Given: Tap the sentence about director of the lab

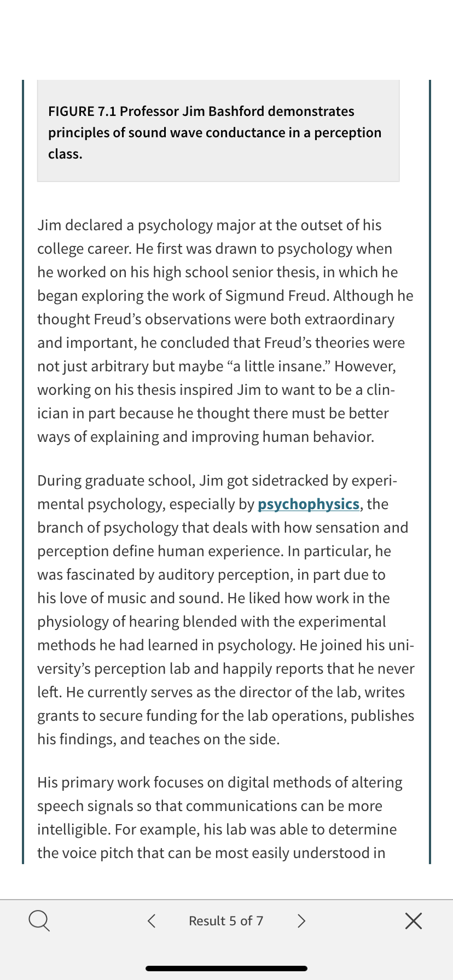Looking at the screenshot, I should pos(222,715).
